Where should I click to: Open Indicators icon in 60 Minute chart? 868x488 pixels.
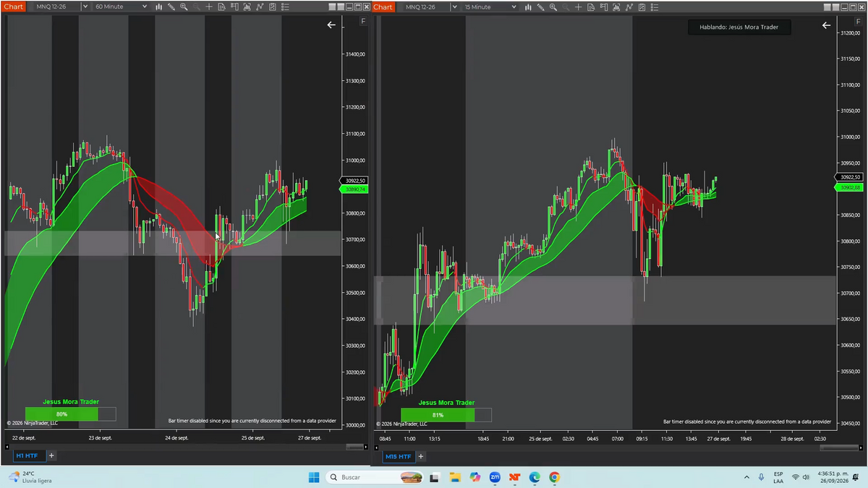tap(260, 7)
